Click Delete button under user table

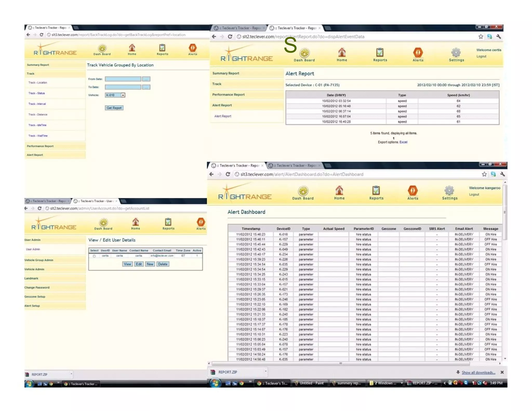pyautogui.click(x=163, y=264)
